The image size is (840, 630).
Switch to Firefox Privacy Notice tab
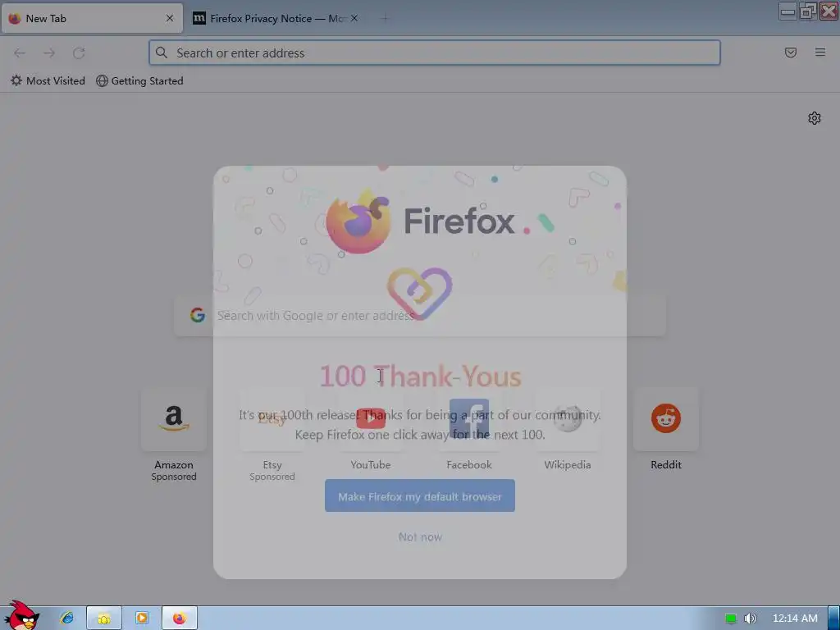coord(276,18)
